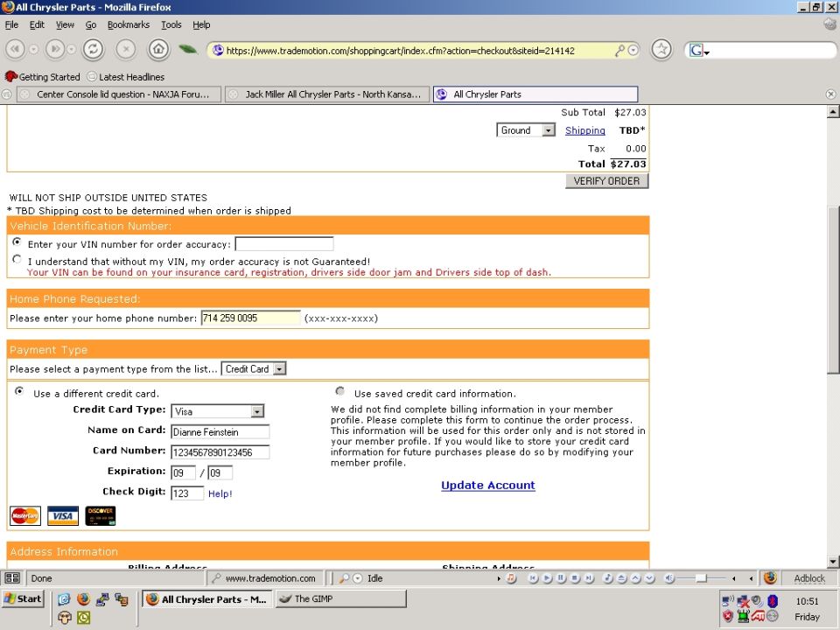Click the magnifier icon beside Idle in status bar
This screenshot has height=630, width=840.
coord(344,578)
